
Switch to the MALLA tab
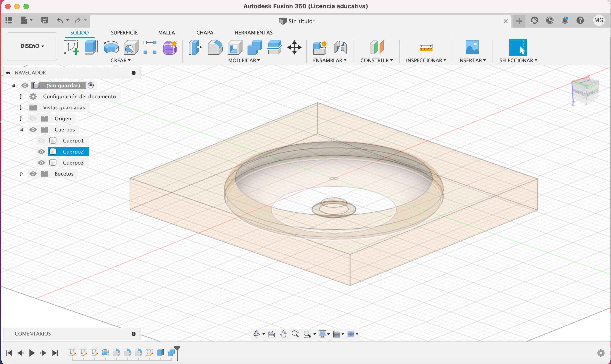166,33
